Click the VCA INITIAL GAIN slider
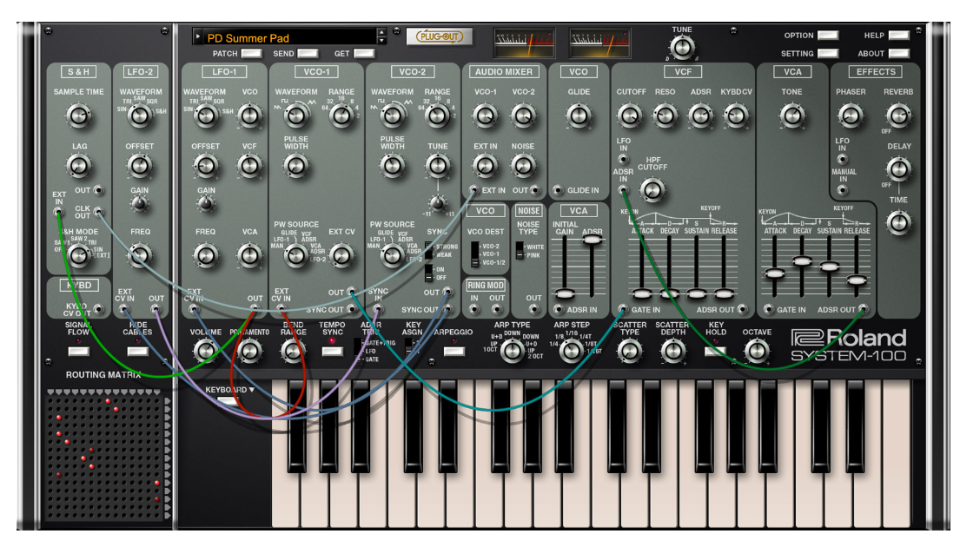Screen dimensions: 980x547 (565, 293)
